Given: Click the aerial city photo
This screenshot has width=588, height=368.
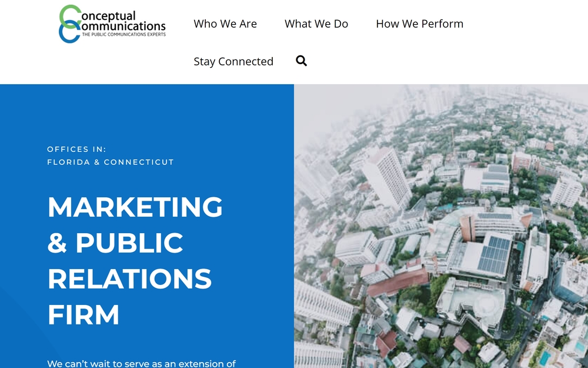Looking at the screenshot, I should [441, 226].
